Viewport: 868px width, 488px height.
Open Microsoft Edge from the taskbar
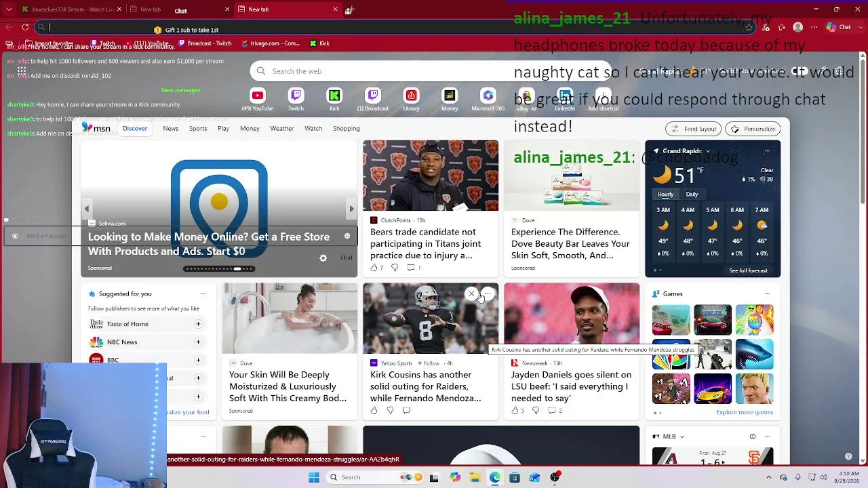pyautogui.click(x=495, y=477)
